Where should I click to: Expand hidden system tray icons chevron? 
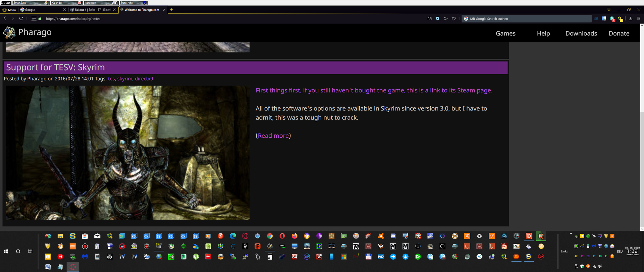click(x=571, y=234)
